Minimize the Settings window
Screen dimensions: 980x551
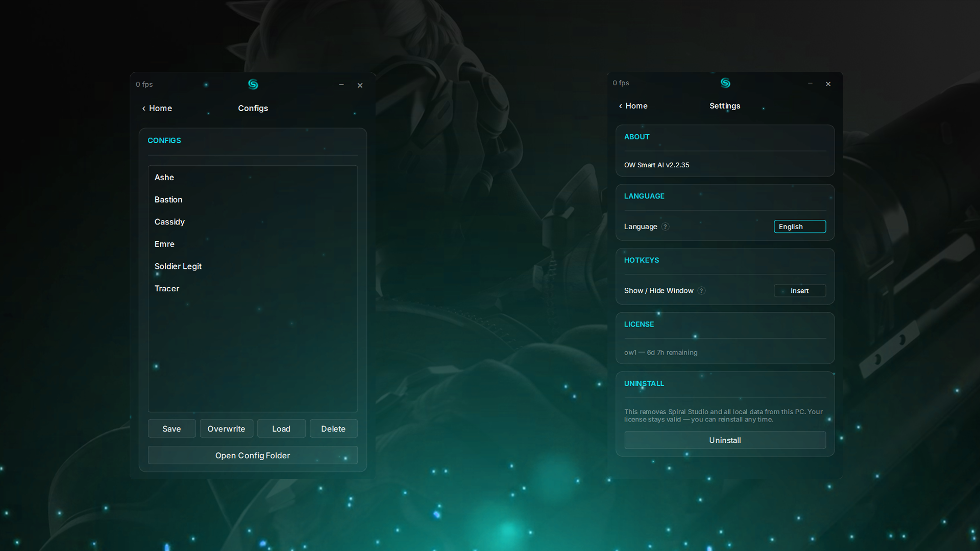(810, 83)
